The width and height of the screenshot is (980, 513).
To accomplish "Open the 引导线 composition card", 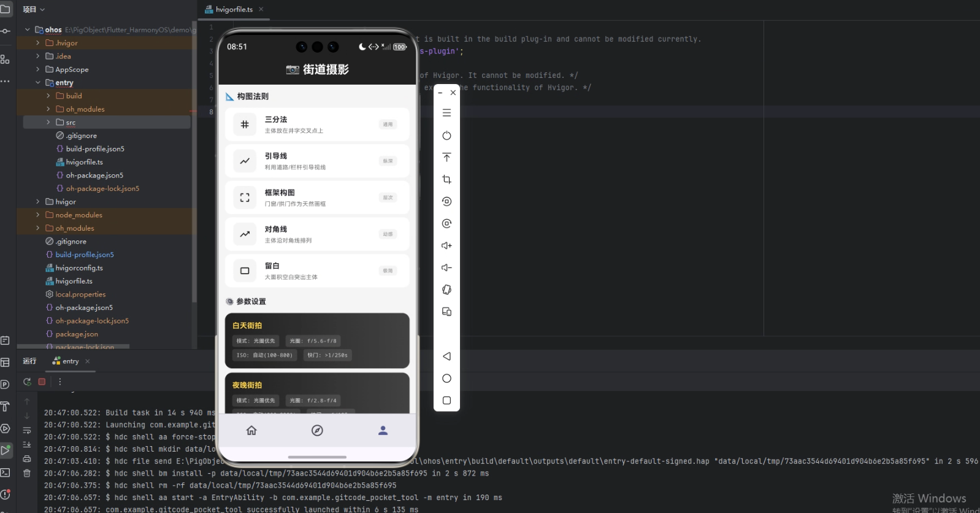I will pyautogui.click(x=317, y=161).
